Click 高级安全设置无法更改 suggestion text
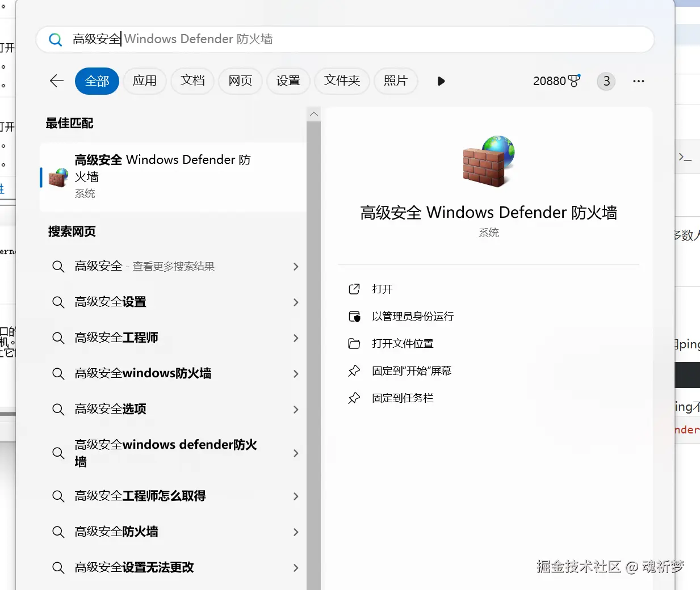Viewport: 700px width, 590px height. (x=135, y=568)
